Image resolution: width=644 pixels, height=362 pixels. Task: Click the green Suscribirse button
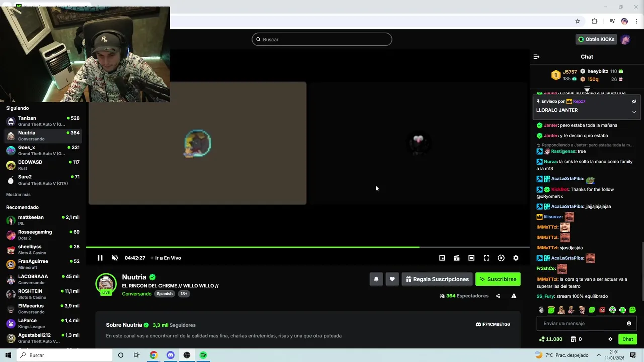498,279
